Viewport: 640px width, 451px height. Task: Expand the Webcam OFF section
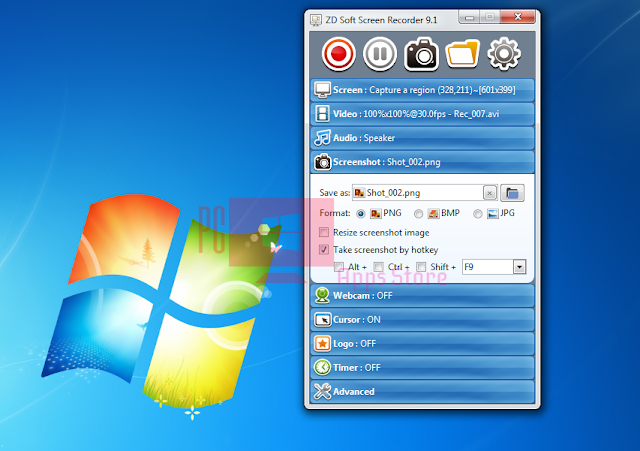tap(422, 295)
